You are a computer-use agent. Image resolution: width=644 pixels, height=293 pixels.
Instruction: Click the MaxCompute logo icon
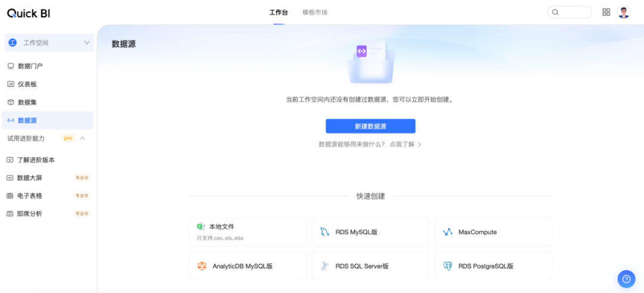(x=448, y=232)
